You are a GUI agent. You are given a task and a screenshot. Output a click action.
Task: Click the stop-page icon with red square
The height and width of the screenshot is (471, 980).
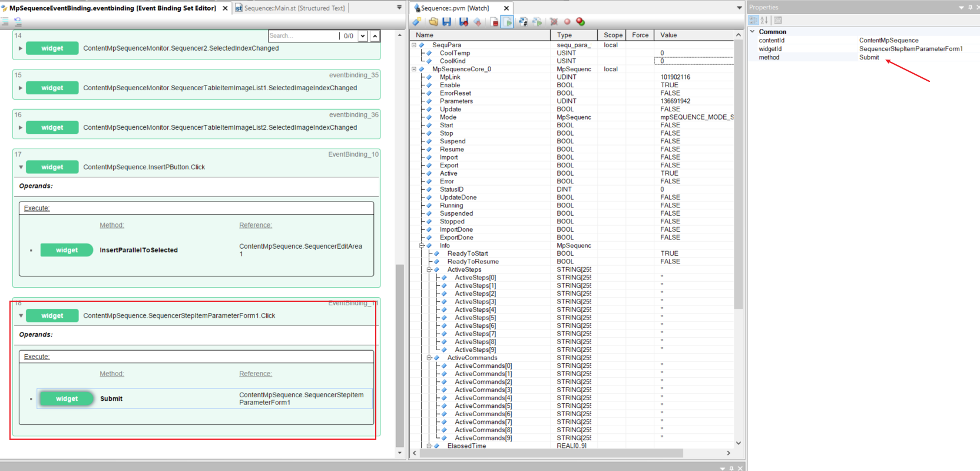(x=495, y=22)
